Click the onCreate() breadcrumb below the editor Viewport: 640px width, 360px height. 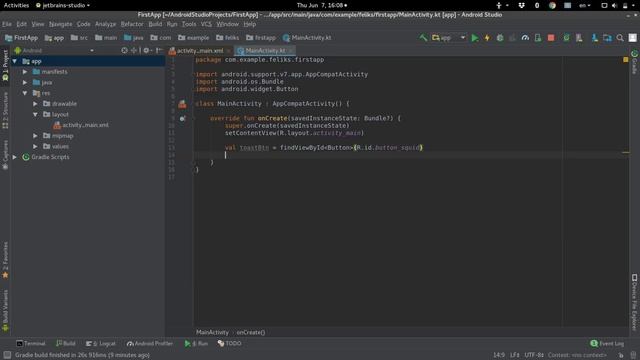[251, 332]
